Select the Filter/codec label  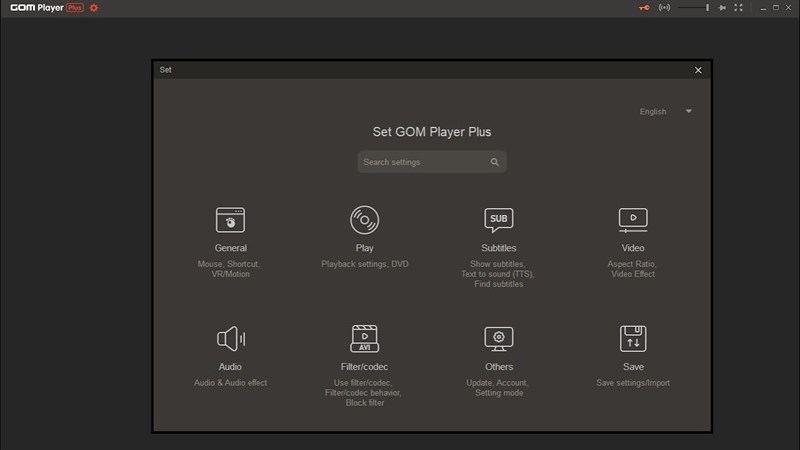tap(364, 367)
